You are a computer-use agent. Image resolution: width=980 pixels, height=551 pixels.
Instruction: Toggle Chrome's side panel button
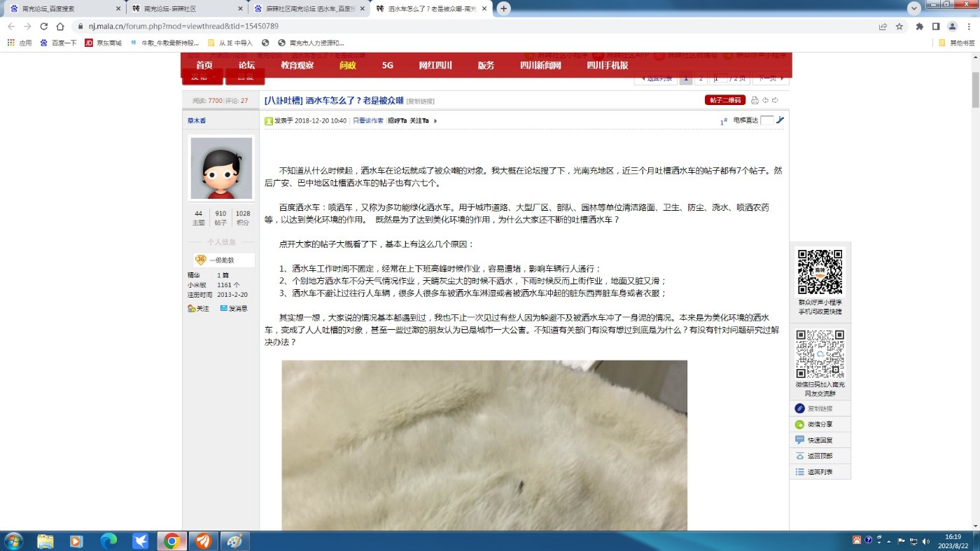tap(936, 27)
